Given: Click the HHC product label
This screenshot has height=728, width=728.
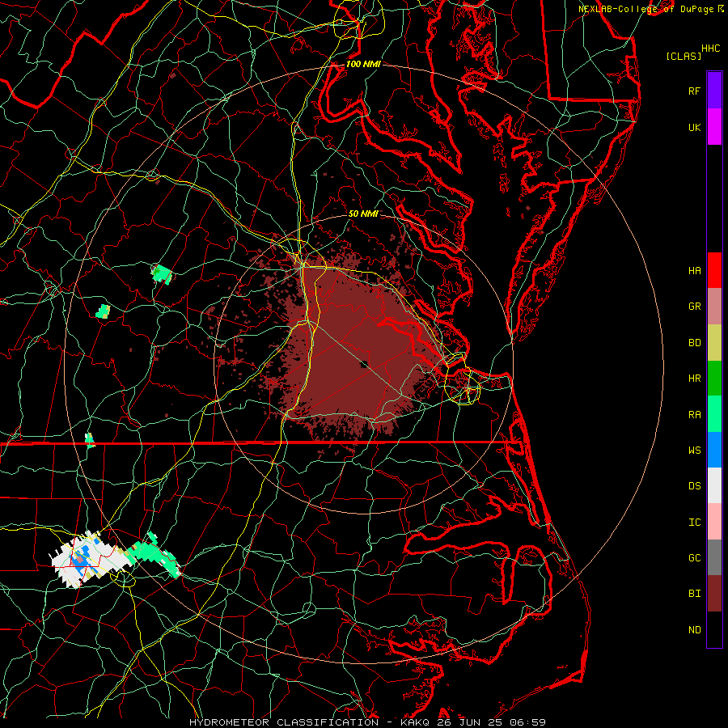Looking at the screenshot, I should tap(710, 49).
